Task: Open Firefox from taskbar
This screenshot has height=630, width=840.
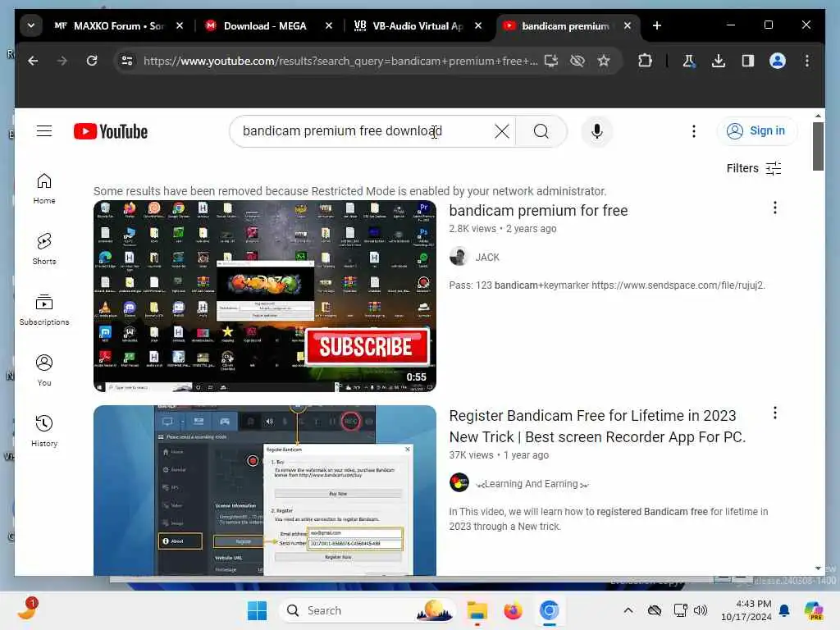Action: click(513, 610)
